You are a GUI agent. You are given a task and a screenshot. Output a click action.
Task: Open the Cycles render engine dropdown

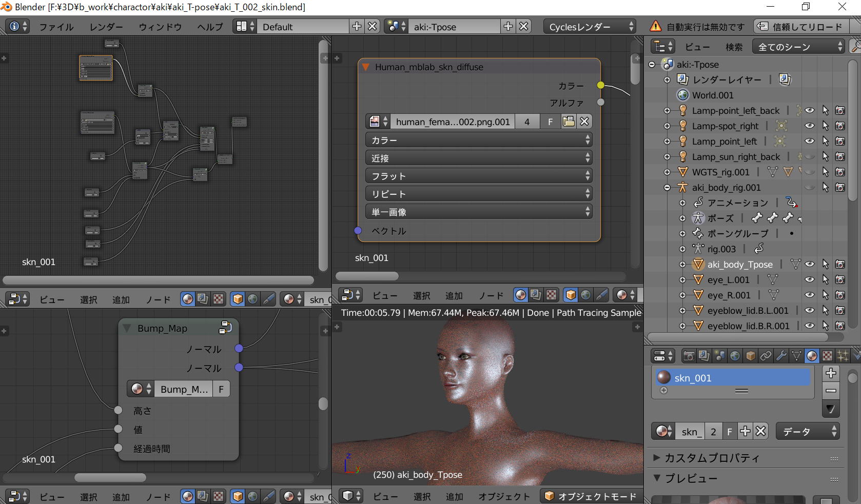click(x=590, y=27)
